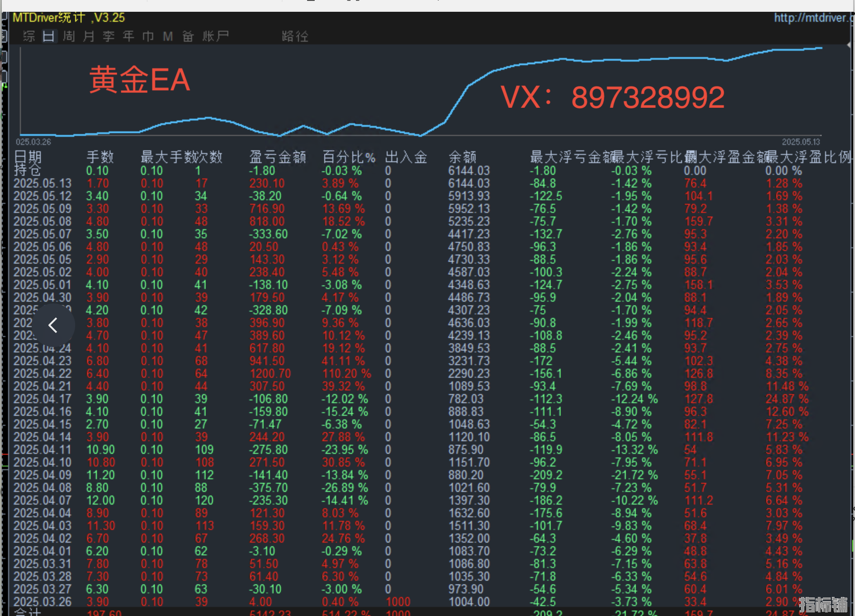Click the 1004.00 balance value
Image resolution: width=855 pixels, height=616 pixels.
(x=469, y=602)
